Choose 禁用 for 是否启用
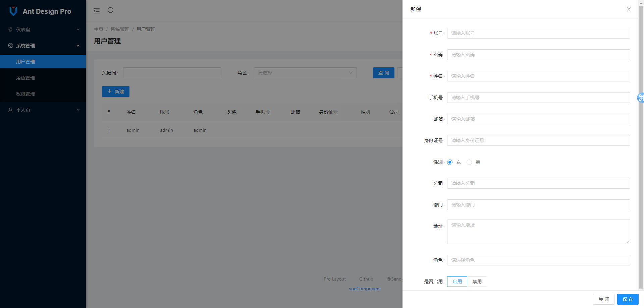The width and height of the screenshot is (644, 308). tap(477, 282)
